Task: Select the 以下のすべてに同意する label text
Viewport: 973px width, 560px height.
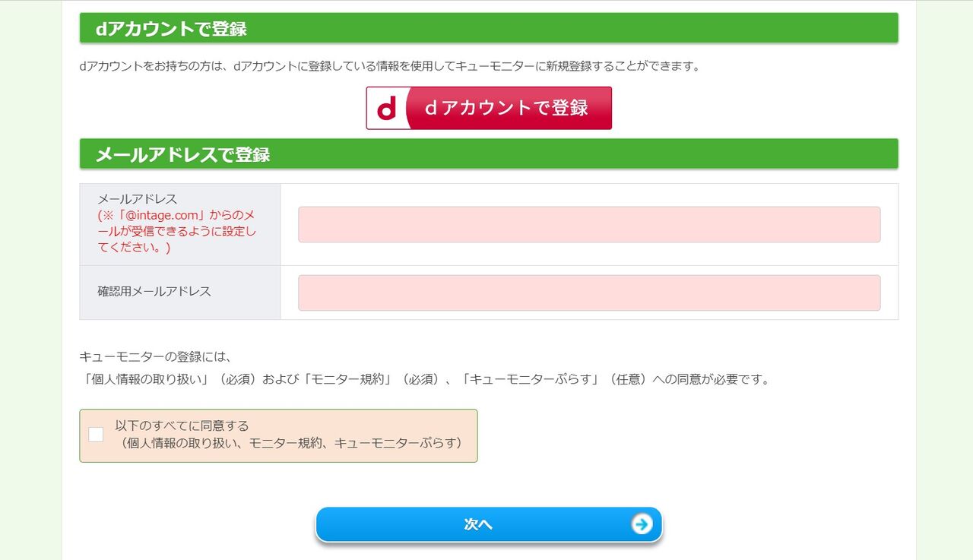Action: coord(182,426)
